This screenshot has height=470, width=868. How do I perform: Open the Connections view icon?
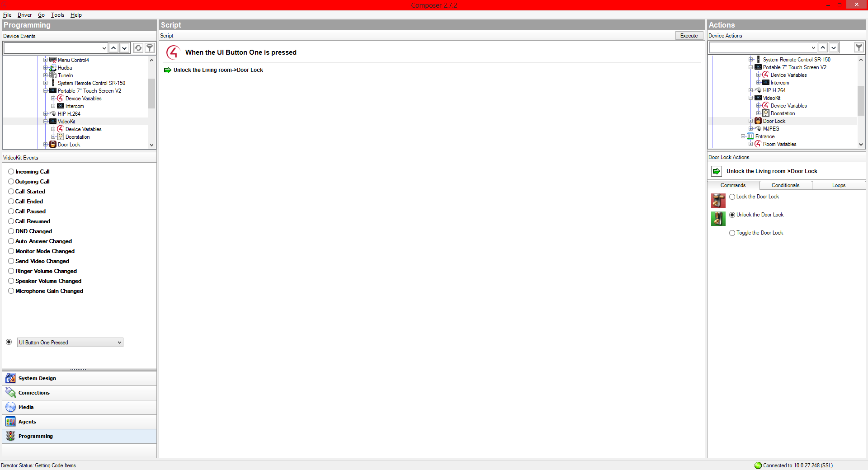point(10,393)
